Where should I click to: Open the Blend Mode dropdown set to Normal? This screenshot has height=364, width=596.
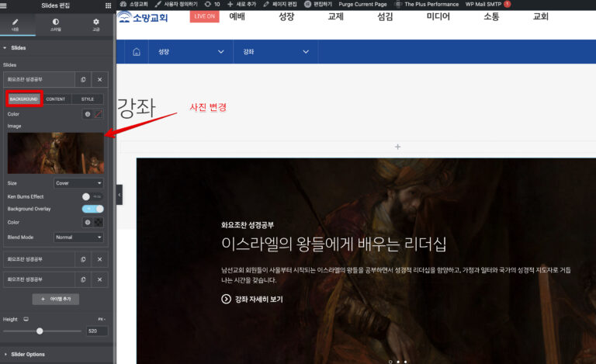pyautogui.click(x=78, y=237)
